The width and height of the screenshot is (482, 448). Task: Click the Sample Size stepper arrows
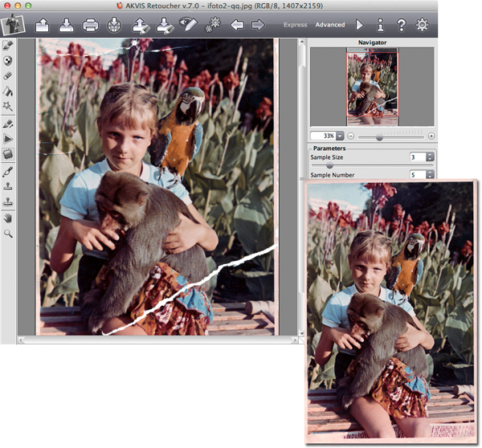click(x=431, y=157)
